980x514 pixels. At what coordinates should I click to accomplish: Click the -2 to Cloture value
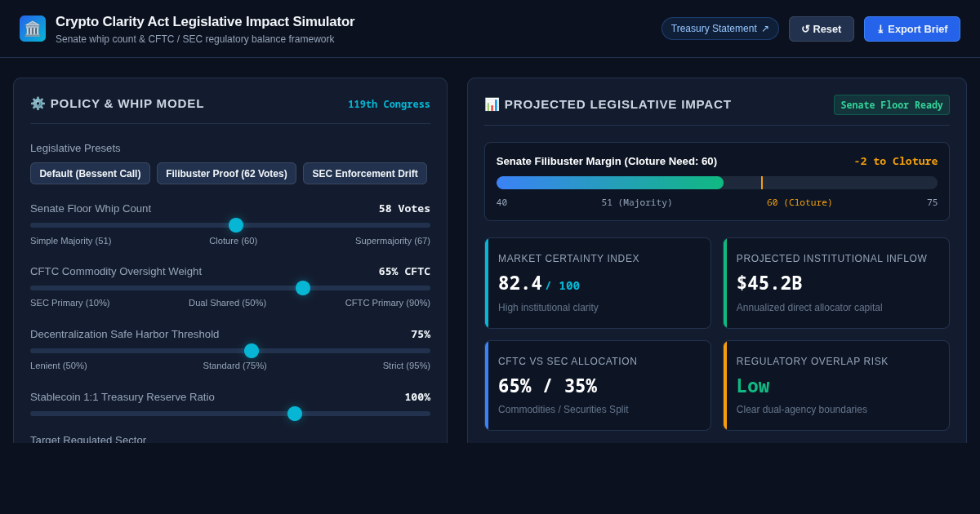coord(896,162)
